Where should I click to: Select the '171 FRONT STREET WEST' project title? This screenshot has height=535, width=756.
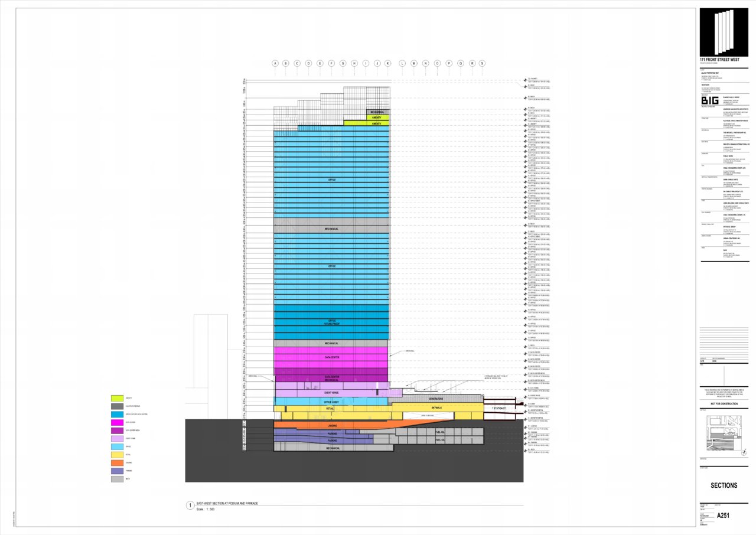[x=719, y=61]
